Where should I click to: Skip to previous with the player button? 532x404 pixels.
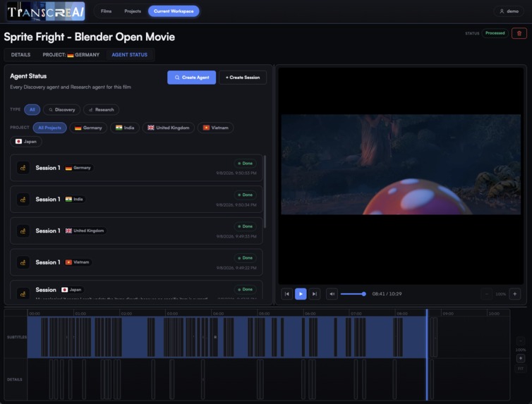tap(286, 294)
